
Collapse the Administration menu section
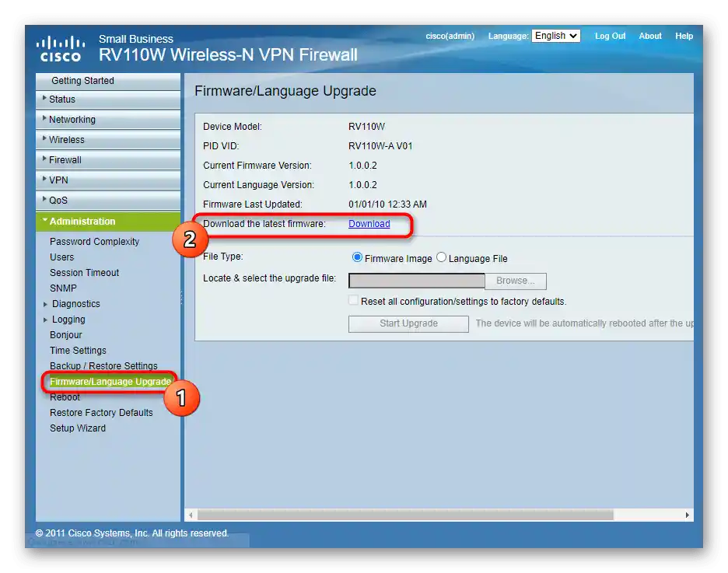coord(107,222)
